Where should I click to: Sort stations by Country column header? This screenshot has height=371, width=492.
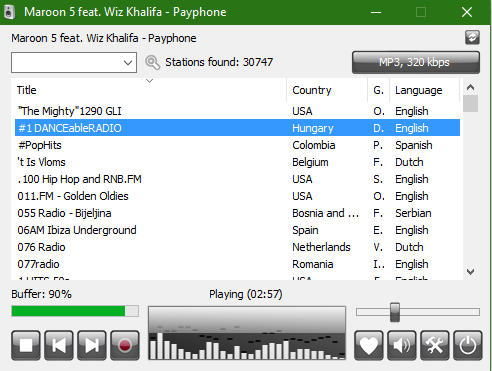coord(327,90)
